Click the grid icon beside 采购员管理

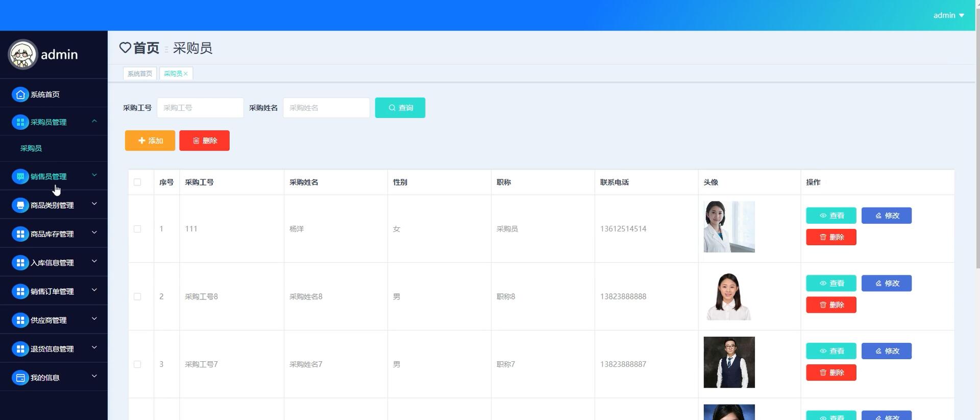coord(20,122)
